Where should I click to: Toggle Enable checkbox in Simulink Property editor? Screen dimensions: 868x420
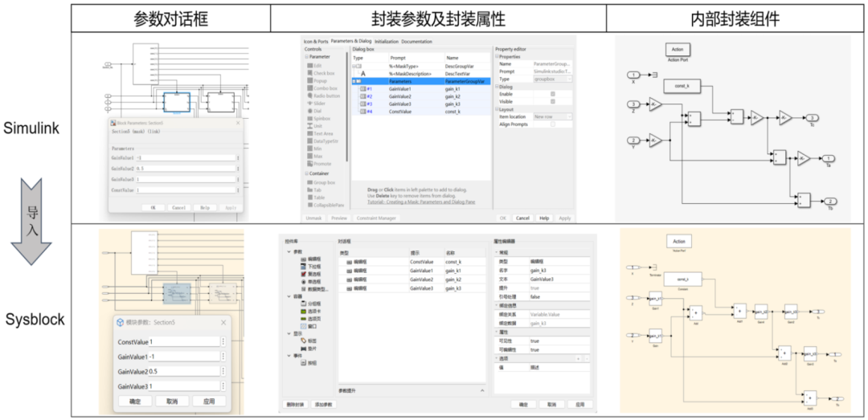point(552,94)
